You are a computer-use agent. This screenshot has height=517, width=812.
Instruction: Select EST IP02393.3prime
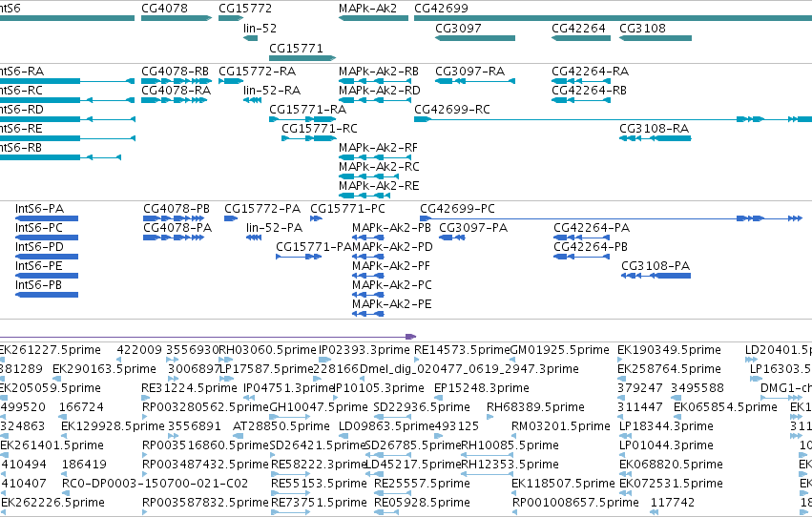[x=364, y=350]
